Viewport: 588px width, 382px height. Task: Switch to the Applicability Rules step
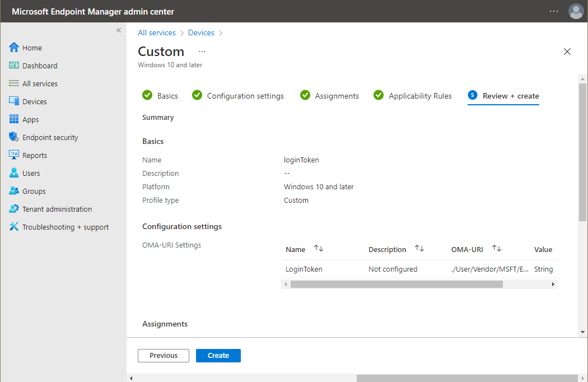tap(413, 96)
